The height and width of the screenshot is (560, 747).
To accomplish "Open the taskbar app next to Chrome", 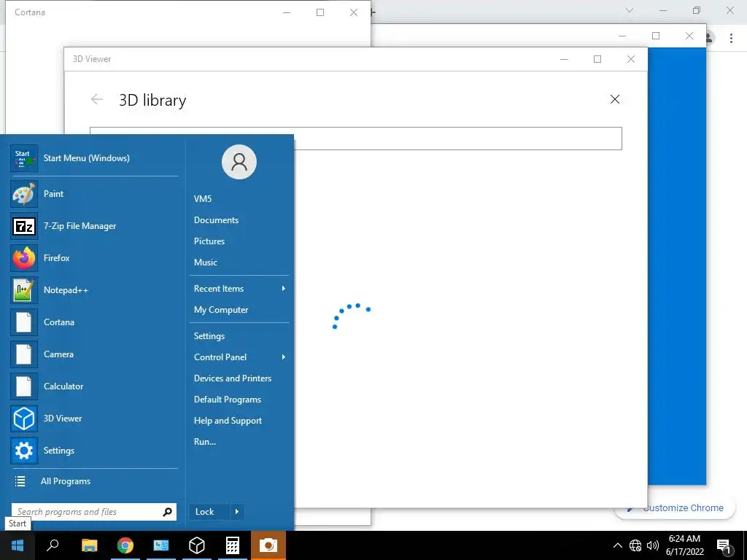I will (x=161, y=545).
